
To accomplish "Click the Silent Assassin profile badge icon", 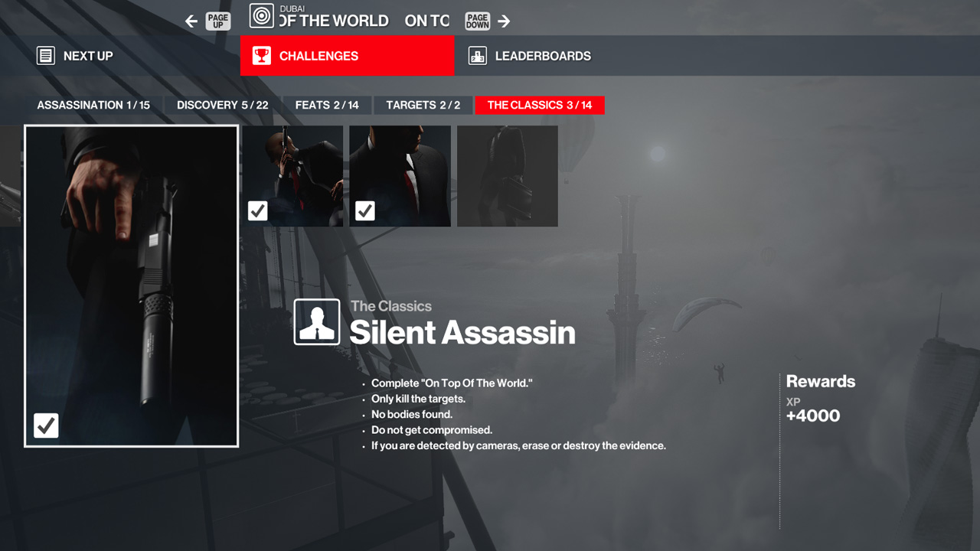I will (x=317, y=321).
